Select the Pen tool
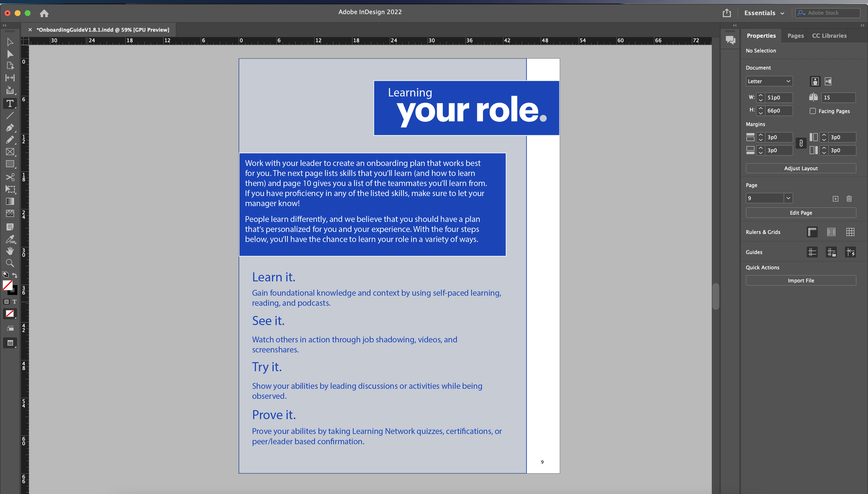The height and width of the screenshot is (494, 868). click(x=10, y=128)
